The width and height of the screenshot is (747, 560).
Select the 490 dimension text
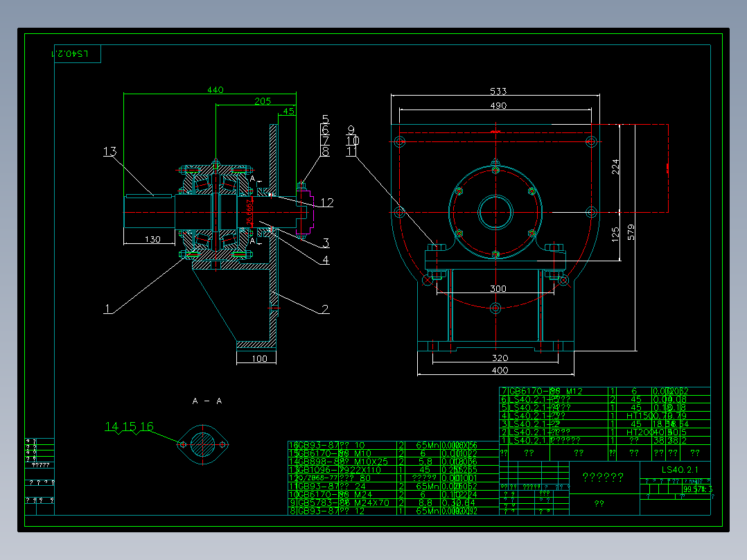tap(498, 105)
